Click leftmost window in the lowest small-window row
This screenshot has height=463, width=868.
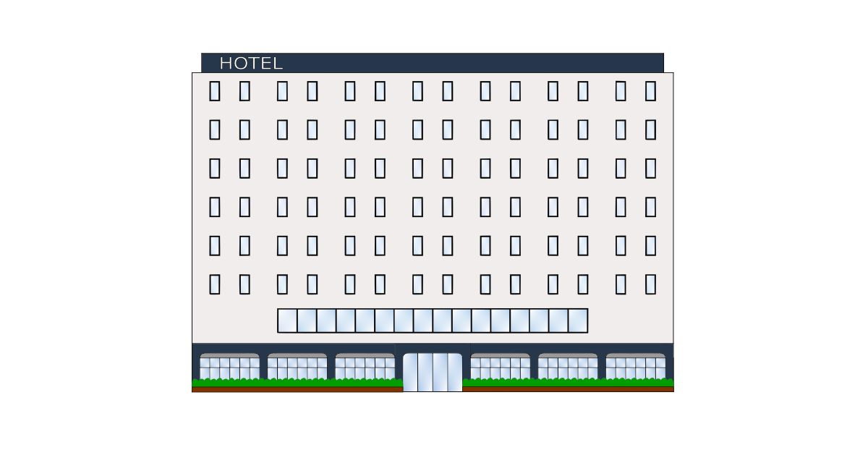pyautogui.click(x=215, y=284)
